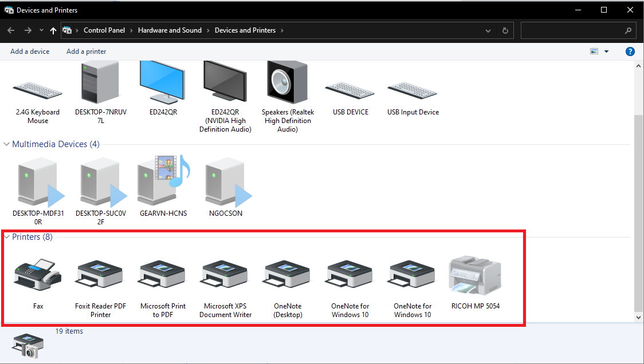
Task: Collapse the Printers (8) group
Action: tap(6, 237)
